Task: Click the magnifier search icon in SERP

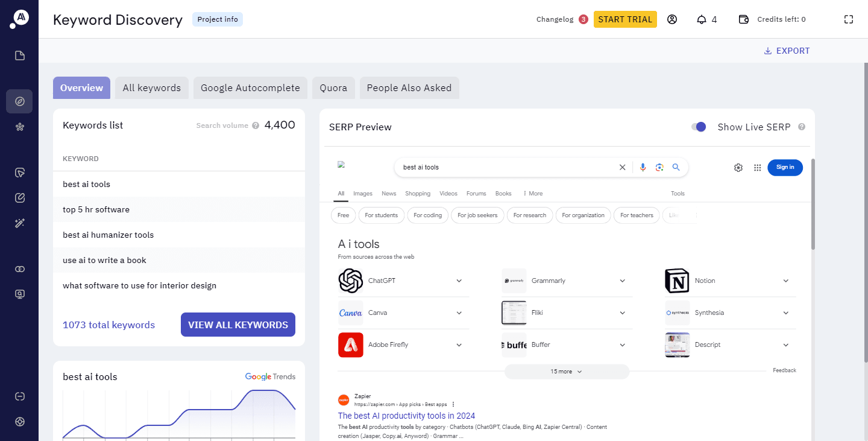Action: tap(676, 167)
